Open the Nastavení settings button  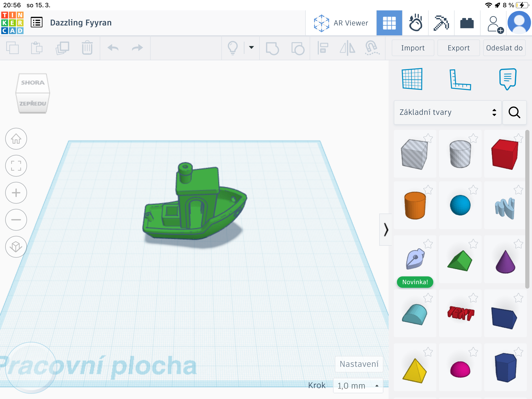point(359,364)
